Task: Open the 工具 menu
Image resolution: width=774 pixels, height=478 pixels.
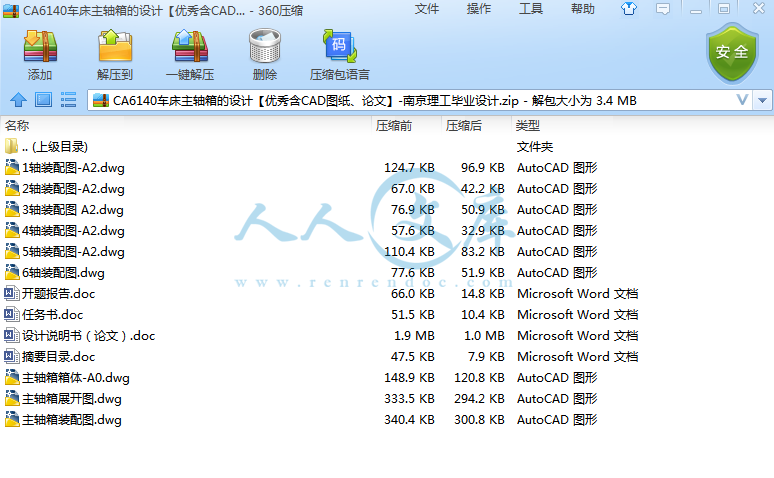Action: coord(531,9)
